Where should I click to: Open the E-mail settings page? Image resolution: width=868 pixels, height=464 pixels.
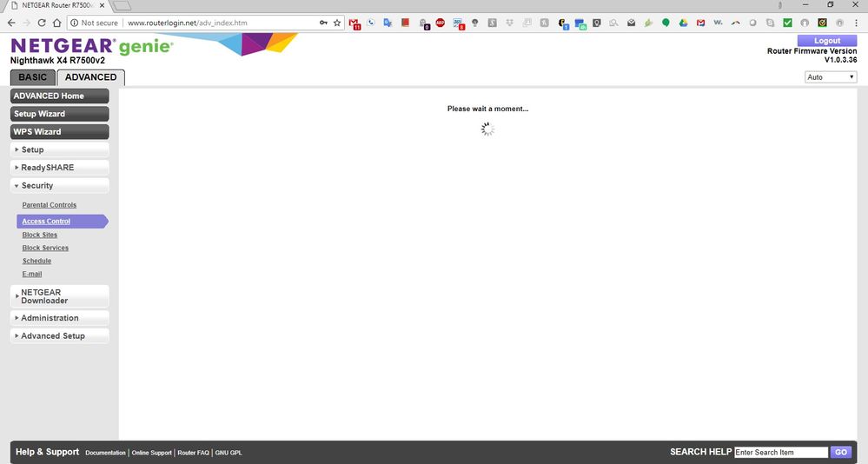point(32,274)
